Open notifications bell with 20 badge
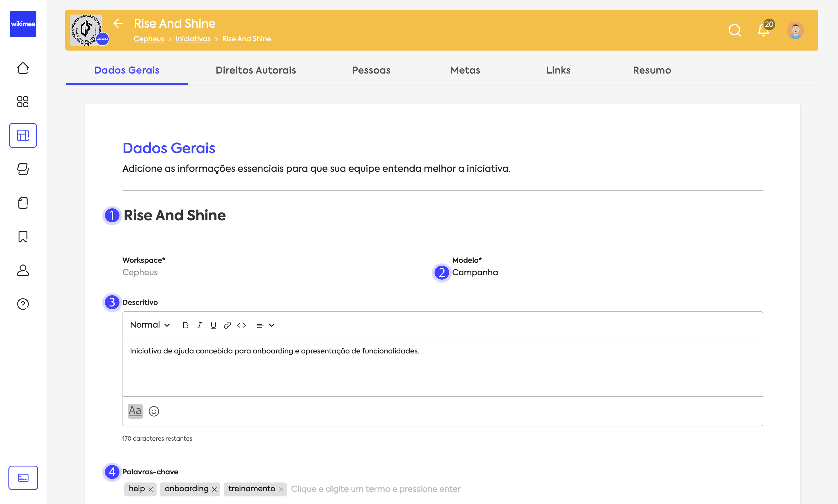This screenshot has width=838, height=504. (763, 30)
